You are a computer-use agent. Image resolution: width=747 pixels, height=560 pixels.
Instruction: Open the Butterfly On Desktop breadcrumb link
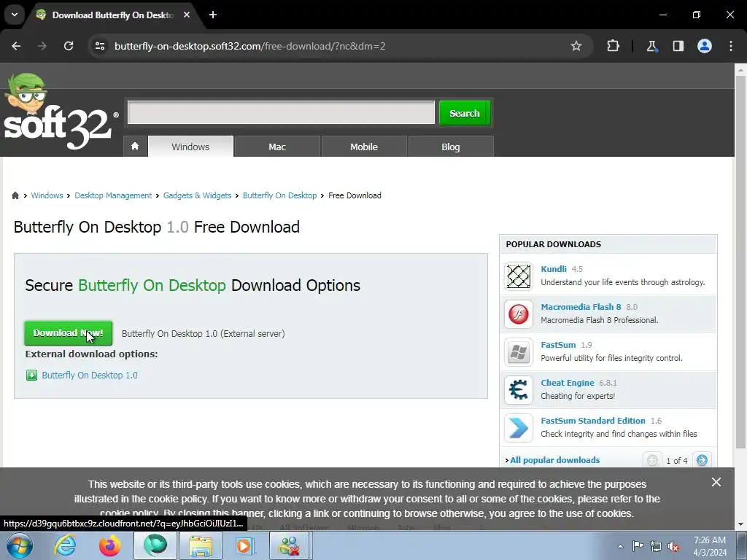click(279, 195)
